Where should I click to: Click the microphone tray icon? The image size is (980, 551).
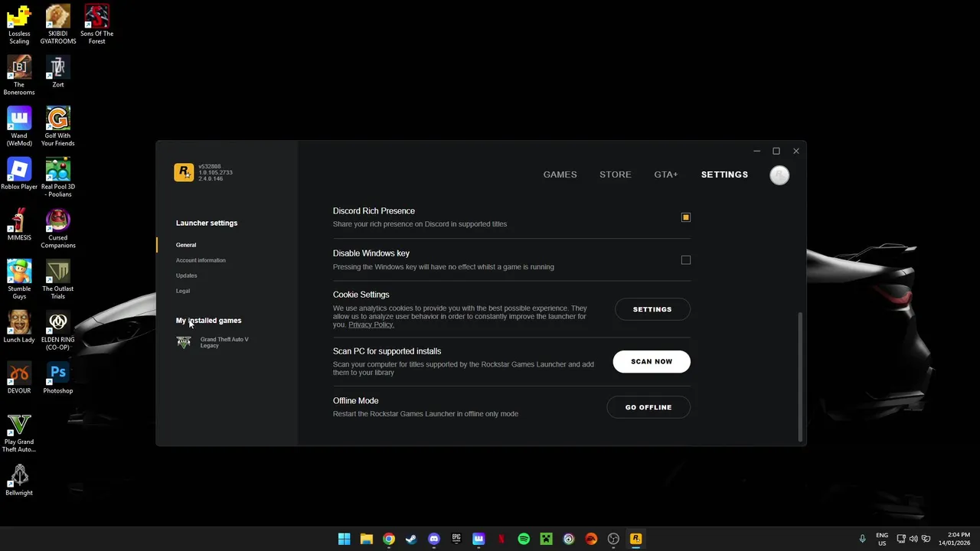862,539
